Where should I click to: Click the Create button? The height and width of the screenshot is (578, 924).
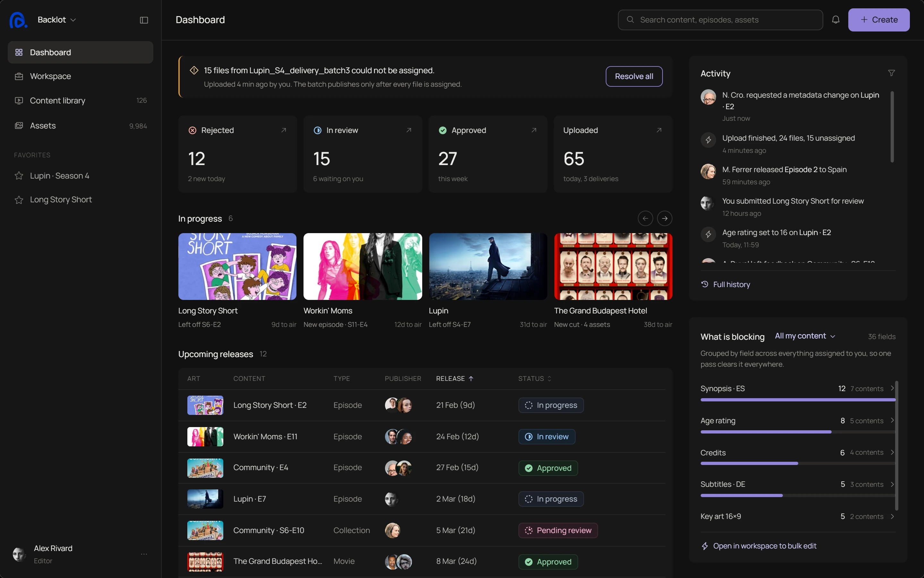tap(878, 20)
